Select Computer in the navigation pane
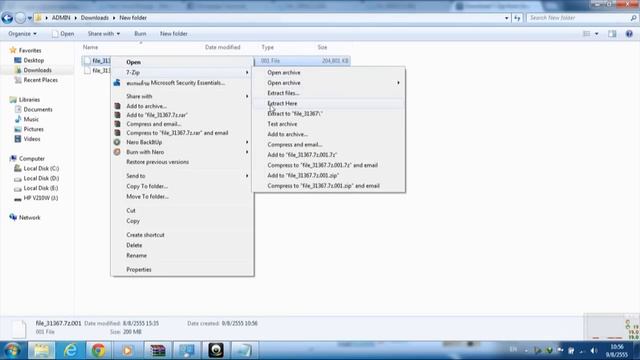Screen dimensions: 640x360 31,158
